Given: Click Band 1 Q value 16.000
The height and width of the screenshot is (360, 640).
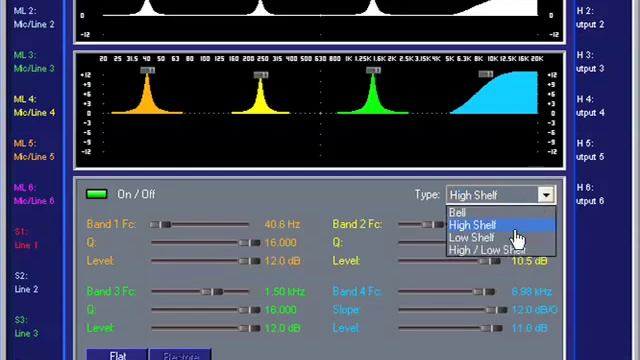Looking at the screenshot, I should pos(280,242).
